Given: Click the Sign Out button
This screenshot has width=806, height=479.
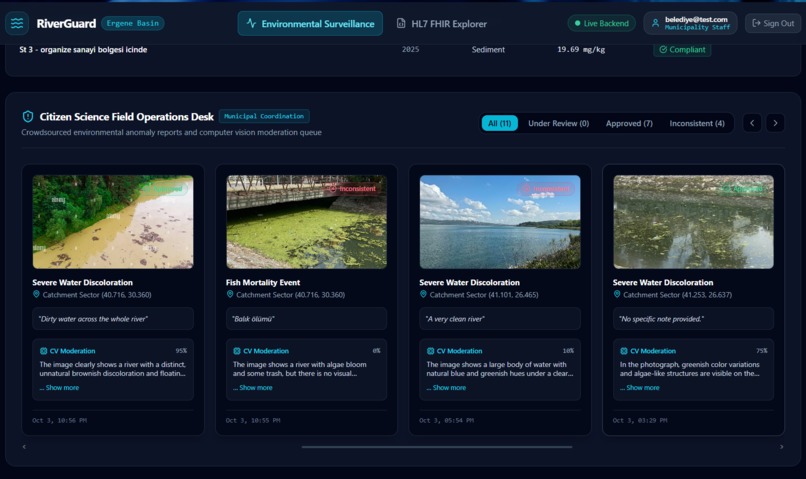Looking at the screenshot, I should pos(773,23).
